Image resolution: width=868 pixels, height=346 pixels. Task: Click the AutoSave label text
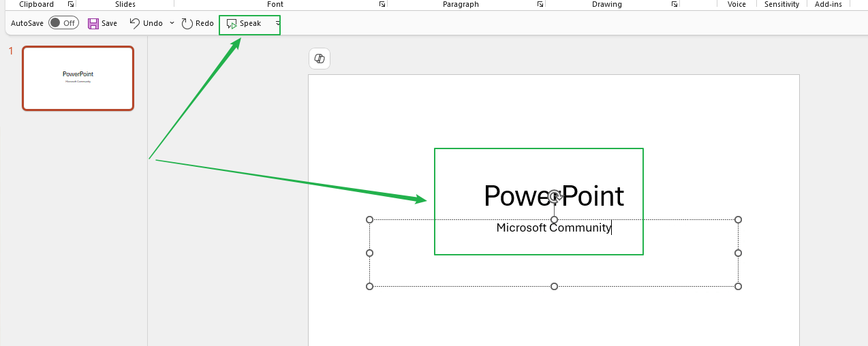tap(27, 23)
